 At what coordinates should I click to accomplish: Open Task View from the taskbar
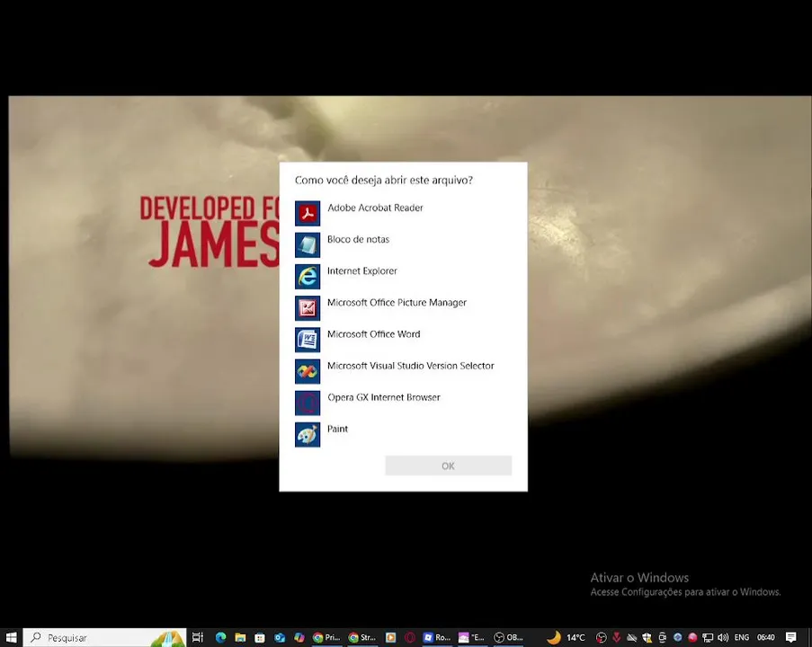[197, 637]
